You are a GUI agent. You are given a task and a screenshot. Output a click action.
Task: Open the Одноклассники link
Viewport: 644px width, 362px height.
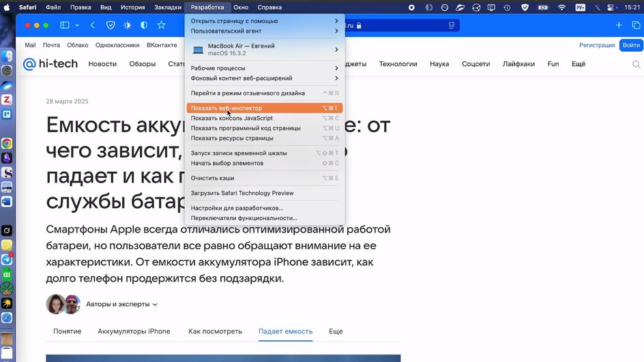pyautogui.click(x=117, y=45)
